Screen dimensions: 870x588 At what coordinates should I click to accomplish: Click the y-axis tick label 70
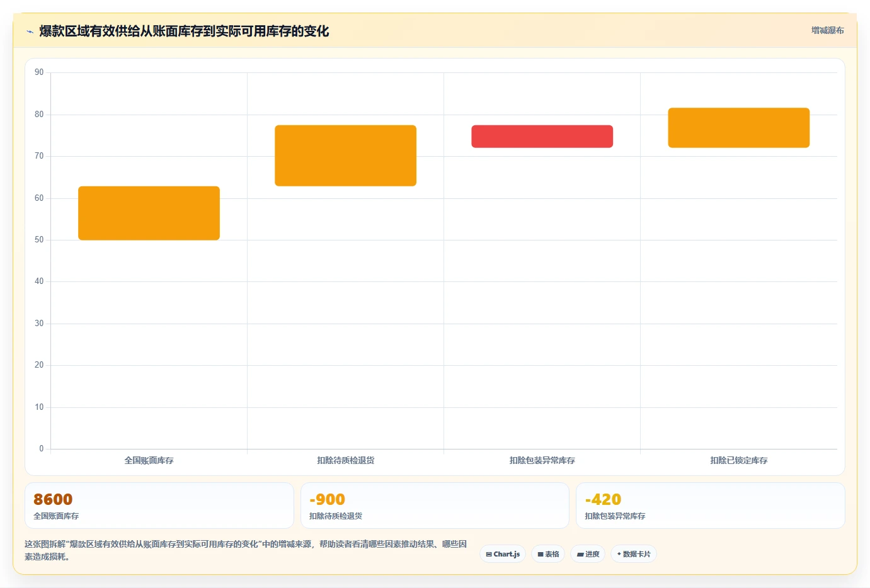coord(39,156)
